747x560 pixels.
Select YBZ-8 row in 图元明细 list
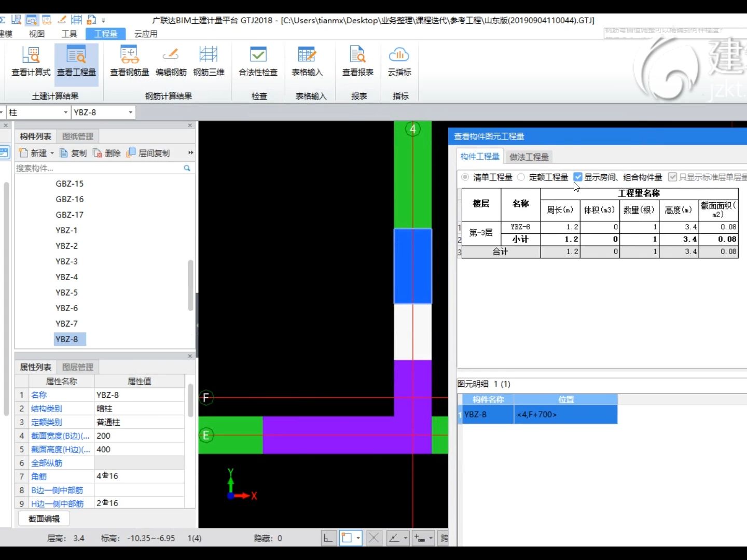(537, 415)
